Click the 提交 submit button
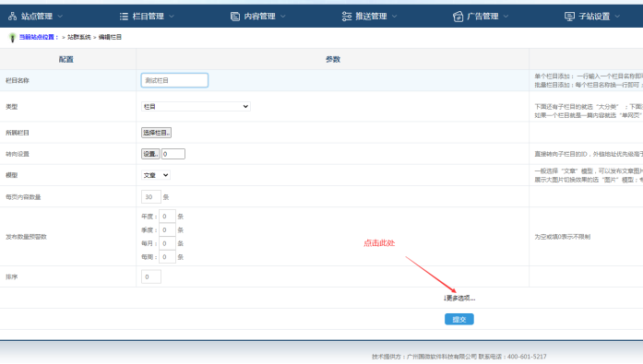 click(459, 320)
